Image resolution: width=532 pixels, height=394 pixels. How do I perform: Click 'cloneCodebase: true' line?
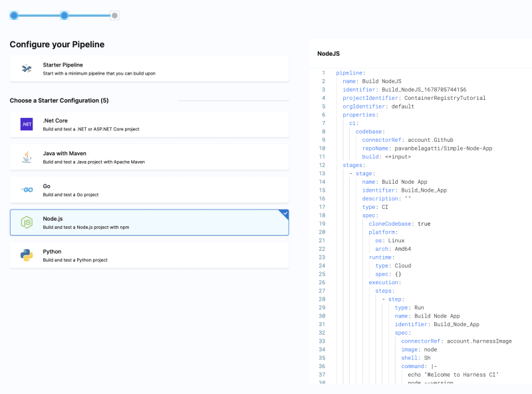tap(400, 224)
